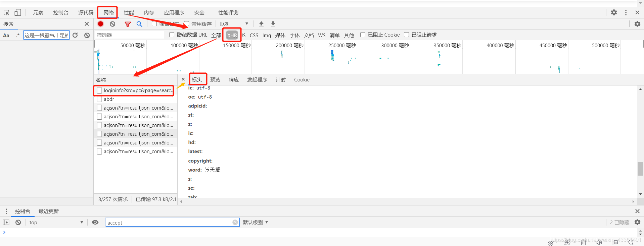Open the 响应 Response tab of the request

click(234, 79)
